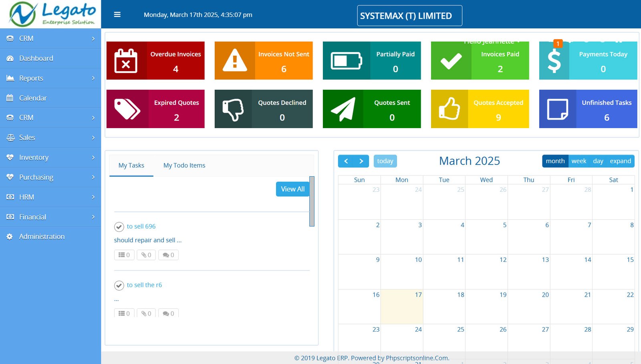
Task: Click the Quotes Accepted thumbs-up icon
Action: tap(449, 109)
